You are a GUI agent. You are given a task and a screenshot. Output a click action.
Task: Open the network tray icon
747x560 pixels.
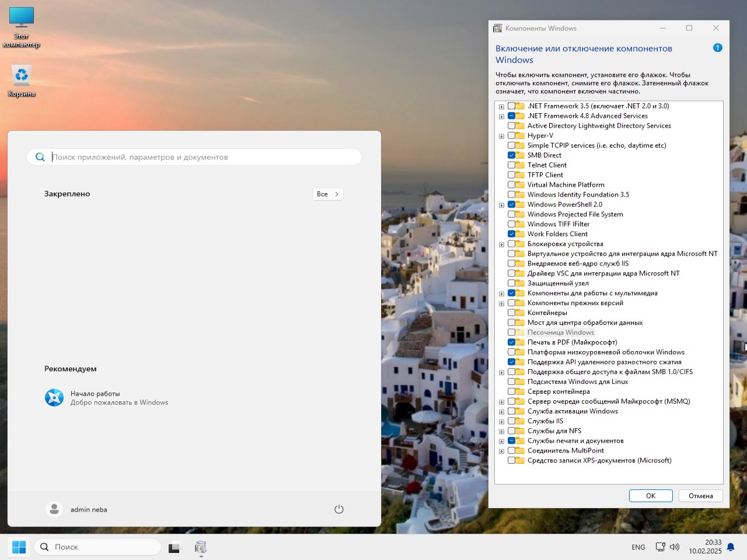point(660,547)
